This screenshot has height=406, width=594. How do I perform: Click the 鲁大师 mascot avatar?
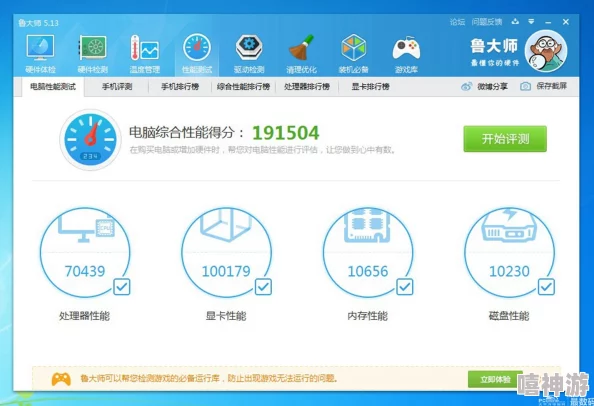pyautogui.click(x=546, y=51)
